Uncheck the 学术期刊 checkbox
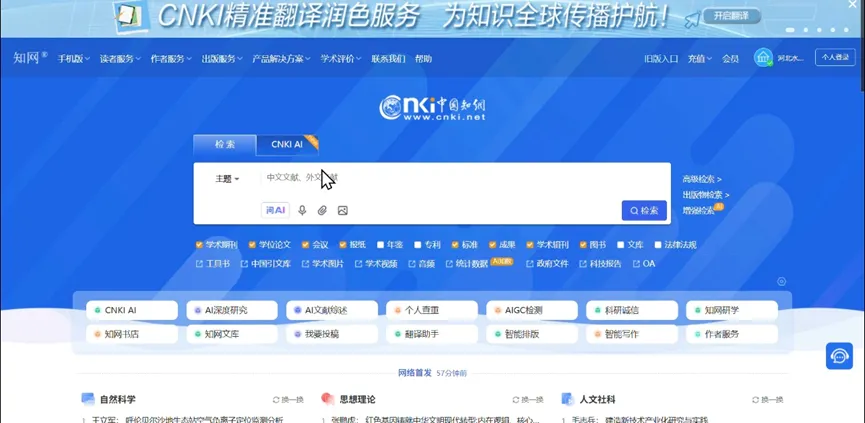 199,245
